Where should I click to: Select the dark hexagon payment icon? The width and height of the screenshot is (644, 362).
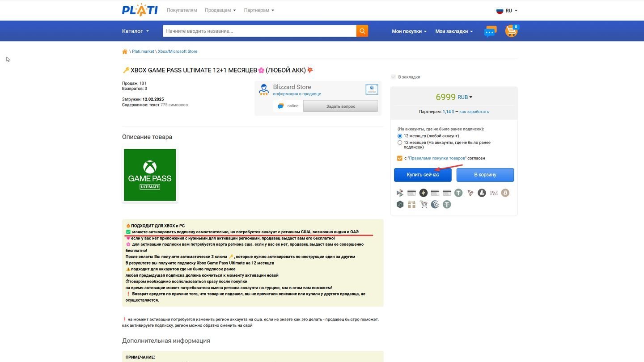pyautogui.click(x=400, y=205)
